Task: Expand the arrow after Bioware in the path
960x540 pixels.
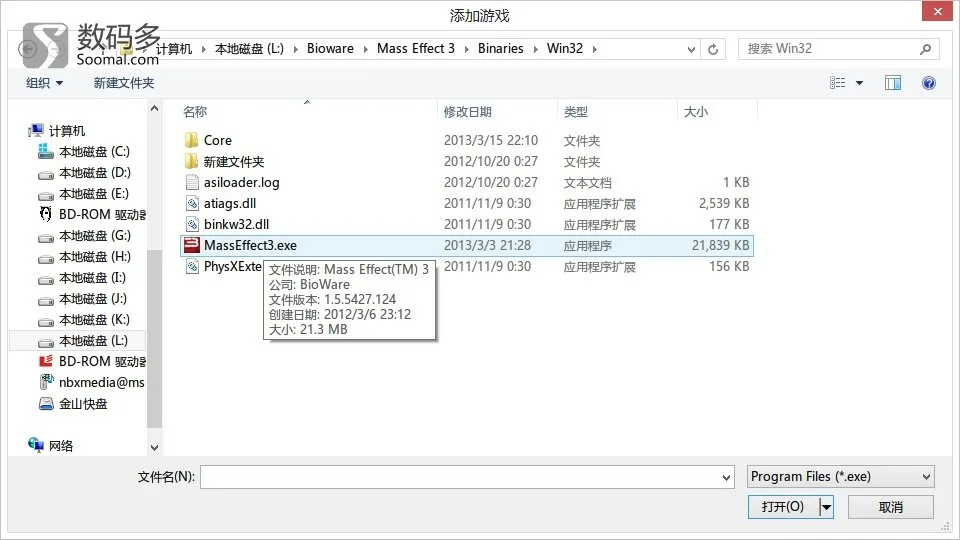Action: pos(365,49)
